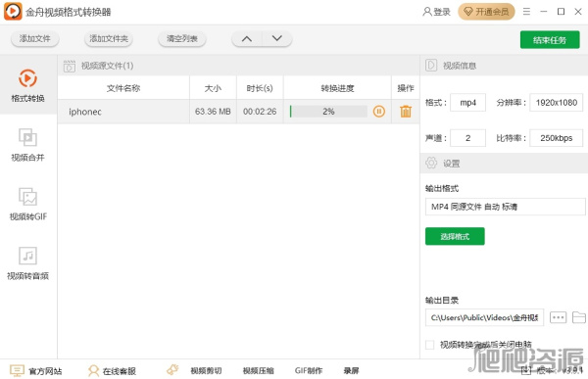Click the 00:02:26 duration cell
The image size is (588, 379).
click(260, 112)
